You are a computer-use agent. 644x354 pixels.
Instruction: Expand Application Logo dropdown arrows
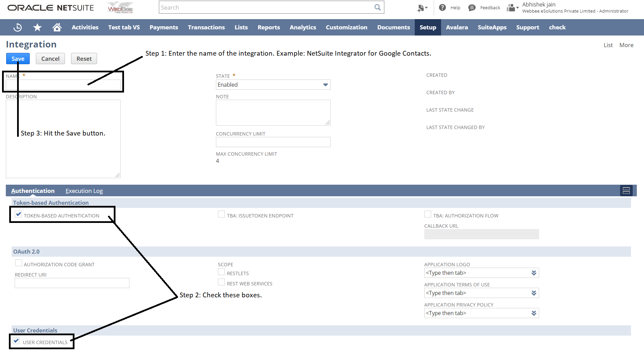point(534,273)
